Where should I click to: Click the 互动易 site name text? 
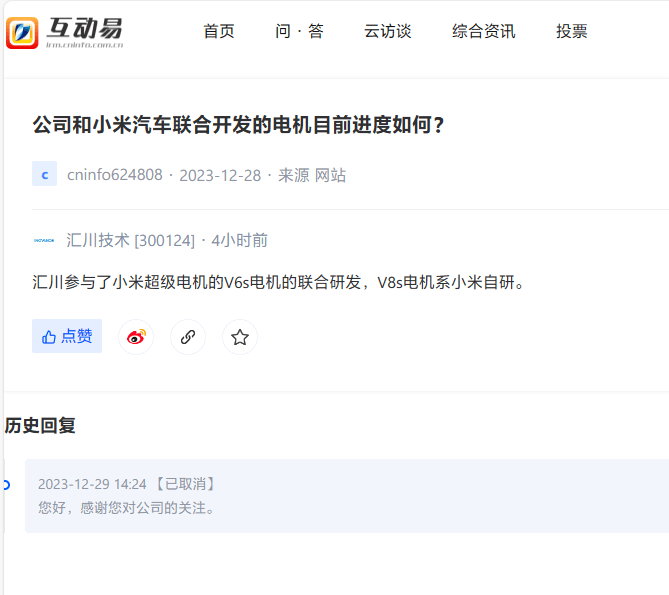coord(84,29)
